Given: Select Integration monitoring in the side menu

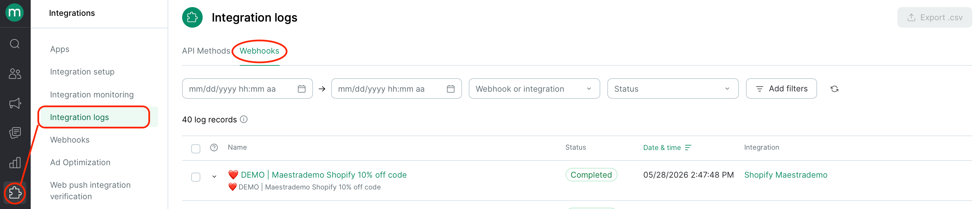Looking at the screenshot, I should pyautogui.click(x=92, y=95).
